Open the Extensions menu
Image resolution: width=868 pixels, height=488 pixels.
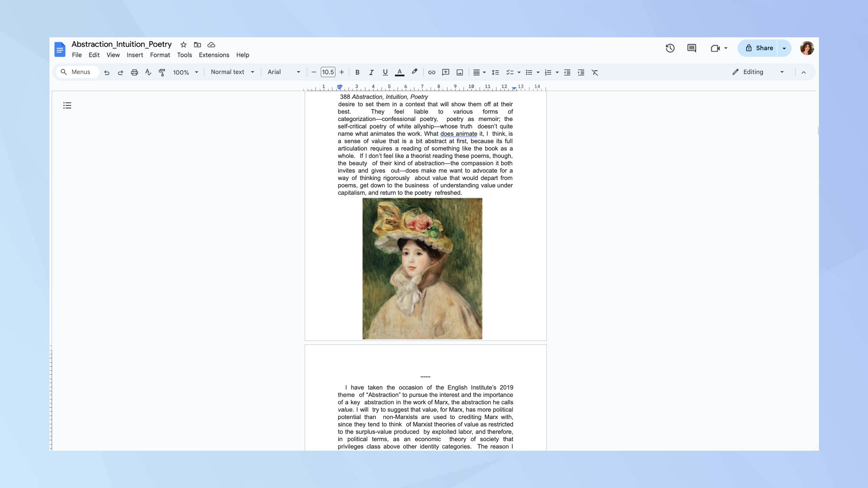point(214,55)
